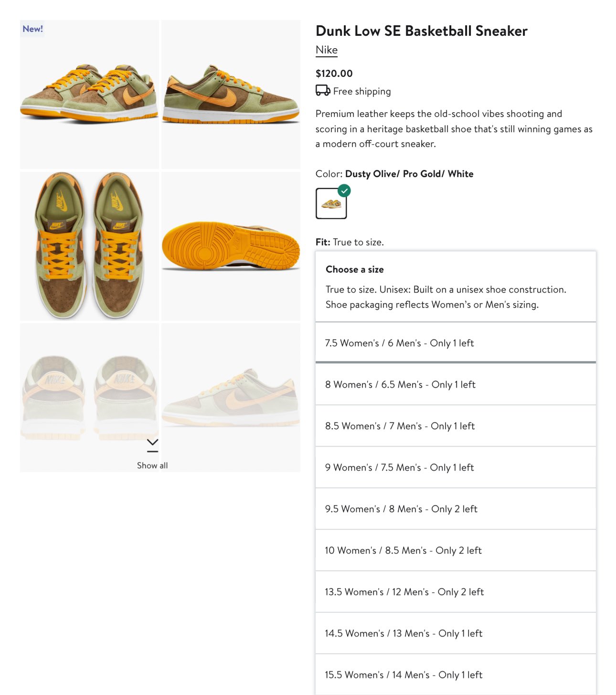Open the side profile sneaker photo

tap(231, 95)
